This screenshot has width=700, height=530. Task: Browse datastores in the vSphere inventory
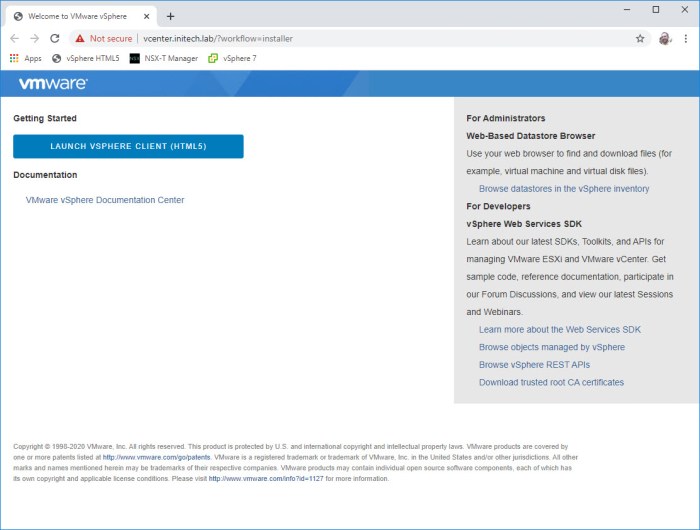point(564,189)
